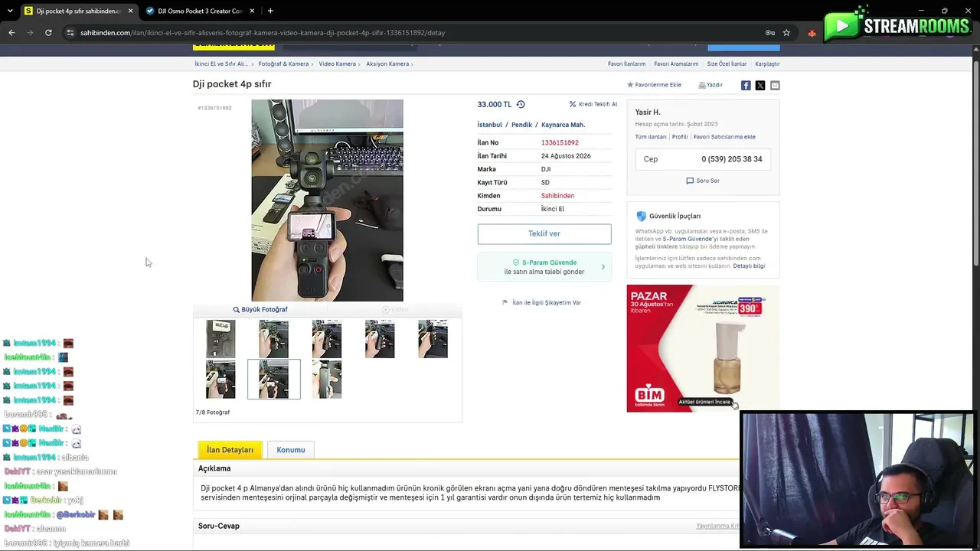The height and width of the screenshot is (551, 980).
Task: Report listing via İlan ile İlgili Şikayetim Var
Action: [541, 302]
